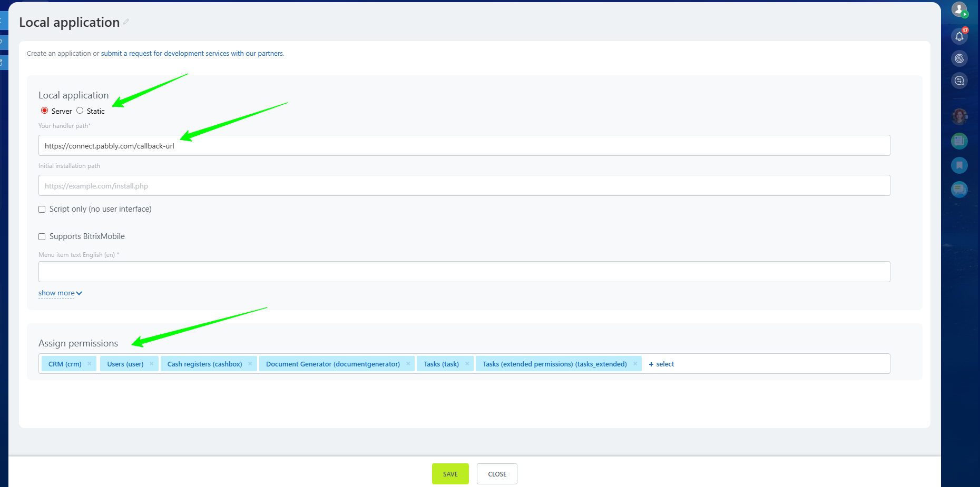Remove the CRM (crm) permission tag
The image size is (980, 487).
(x=89, y=364)
